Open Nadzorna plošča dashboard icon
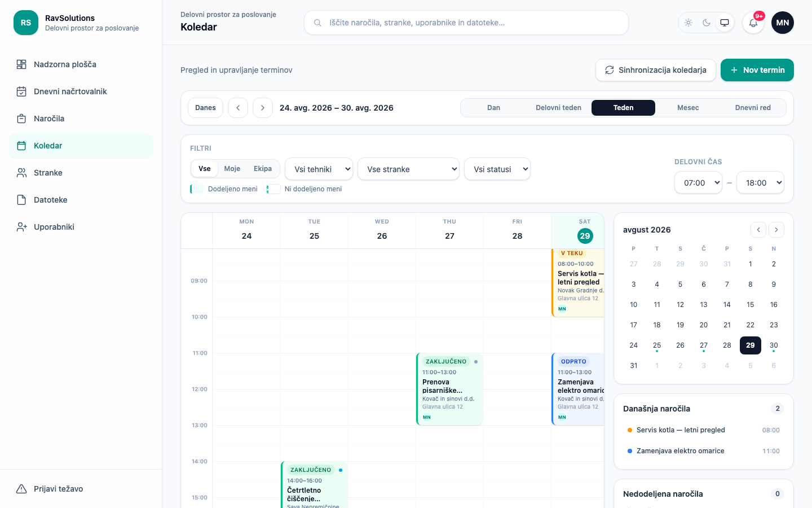The height and width of the screenshot is (508, 812). (x=21, y=64)
